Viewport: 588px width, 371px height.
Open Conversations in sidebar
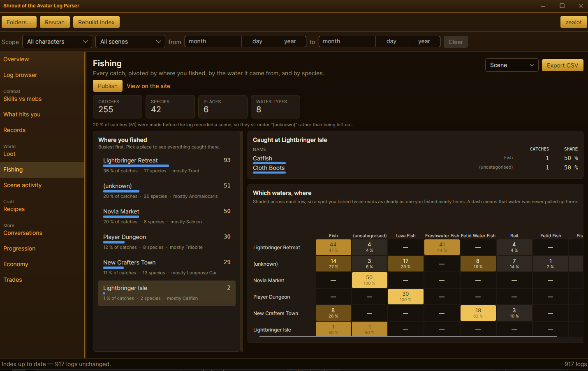[42, 233]
